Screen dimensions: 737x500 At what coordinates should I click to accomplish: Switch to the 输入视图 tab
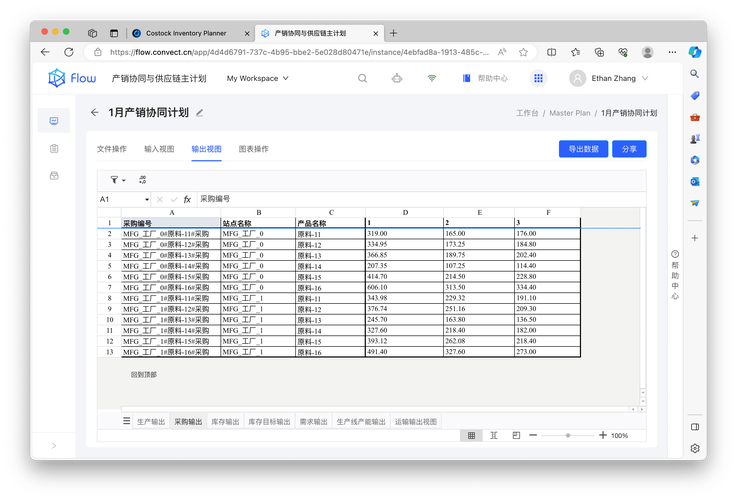[x=159, y=149]
